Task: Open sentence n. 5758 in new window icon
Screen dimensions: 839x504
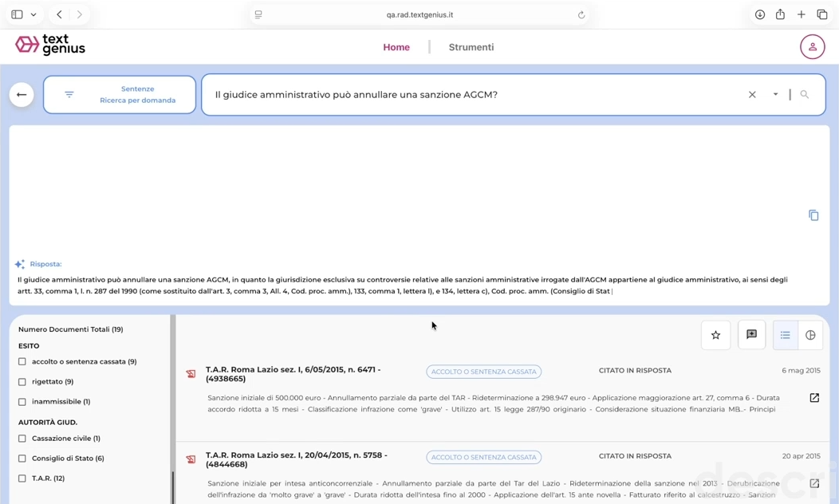Action: tap(814, 483)
